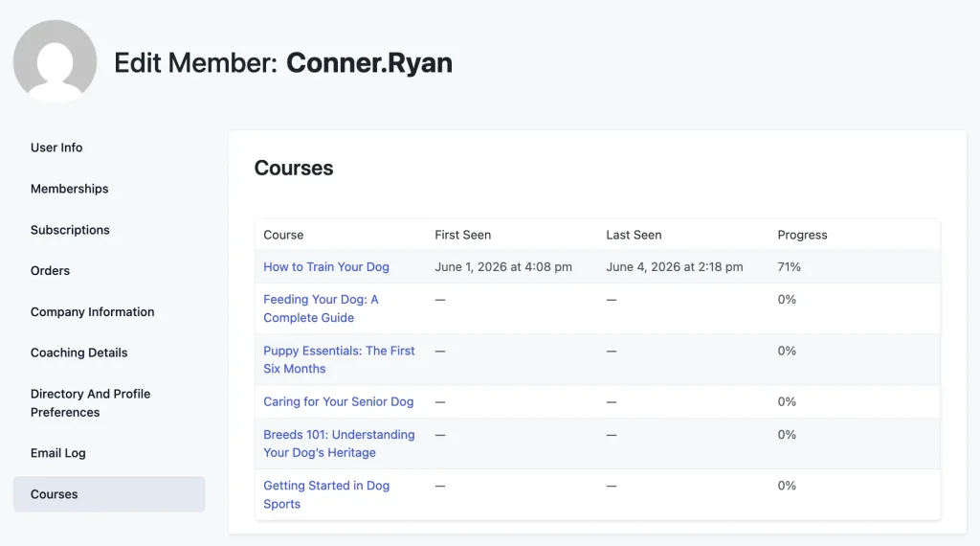Click the 71% progress value
The width and height of the screenshot is (980, 546).
pyautogui.click(x=789, y=267)
